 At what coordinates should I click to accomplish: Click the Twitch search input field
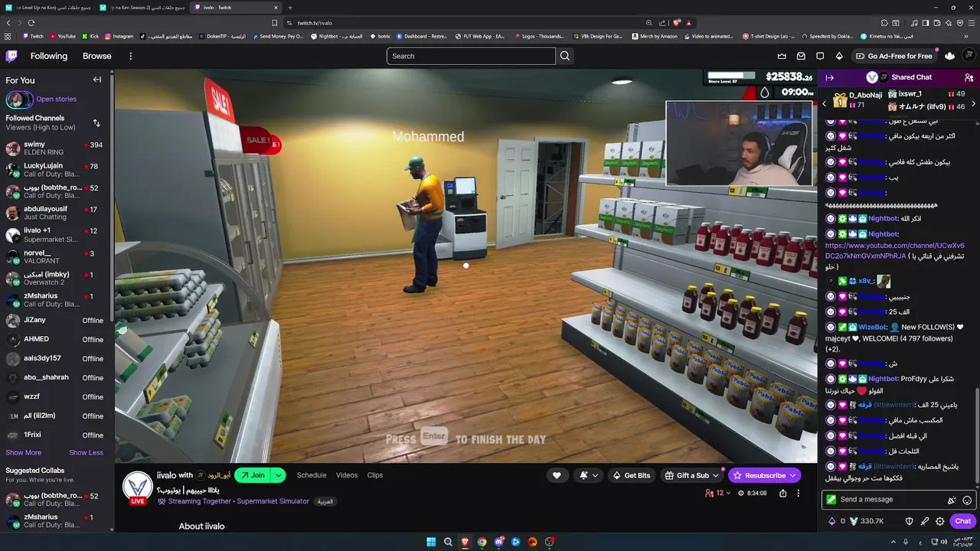coord(471,56)
